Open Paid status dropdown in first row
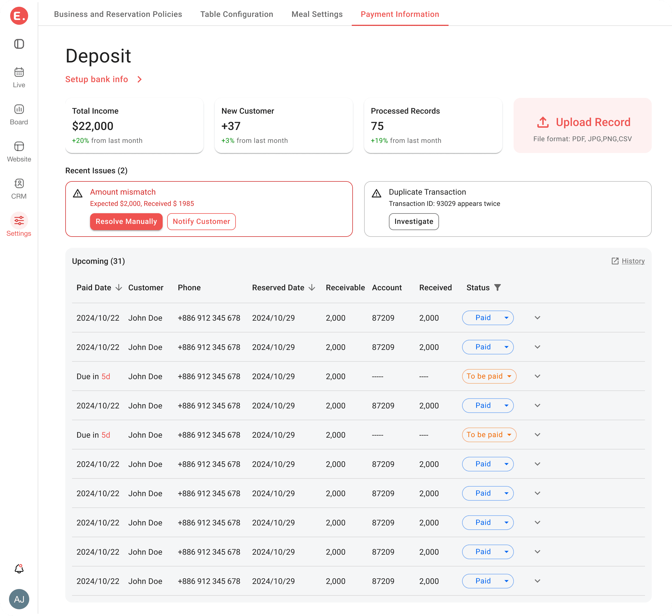This screenshot has height=616, width=672. (x=488, y=318)
